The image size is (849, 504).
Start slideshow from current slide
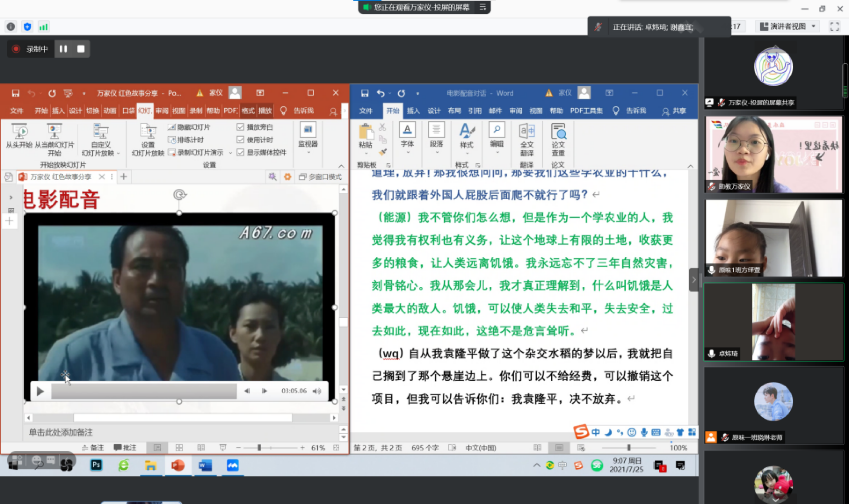click(x=54, y=140)
